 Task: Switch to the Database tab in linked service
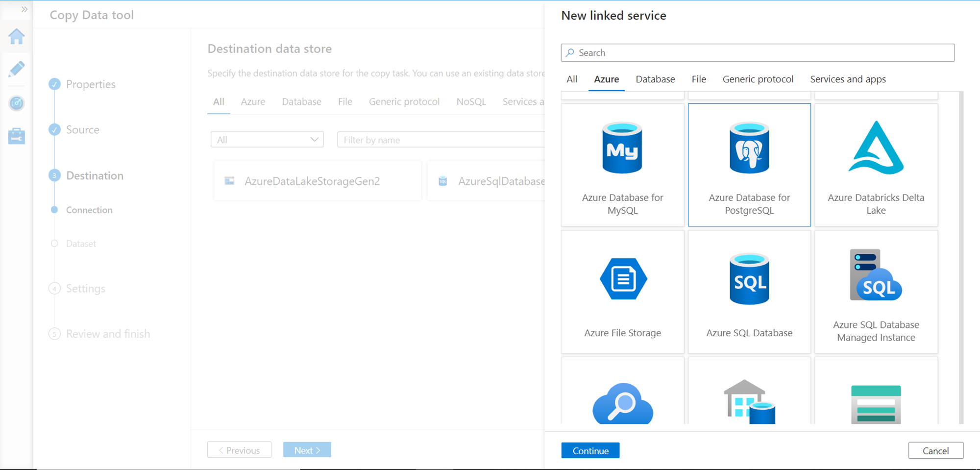pos(655,79)
